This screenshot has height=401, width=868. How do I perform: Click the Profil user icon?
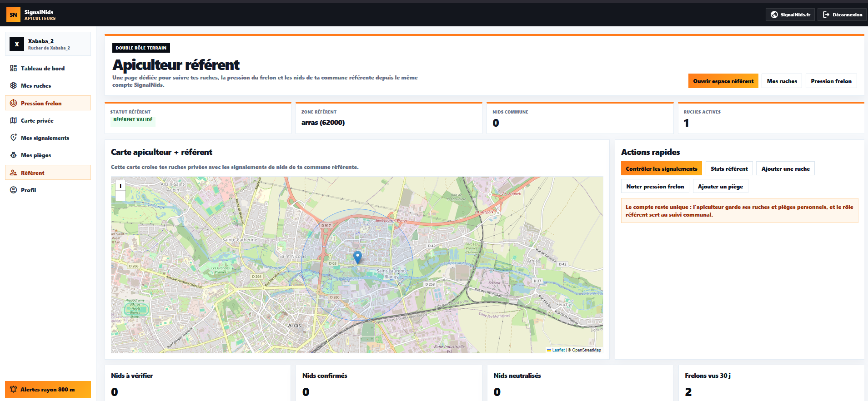click(x=14, y=190)
